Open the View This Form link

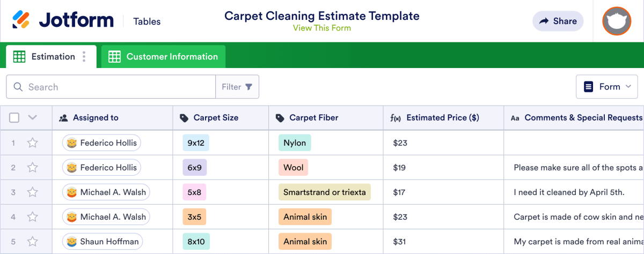pos(322,28)
